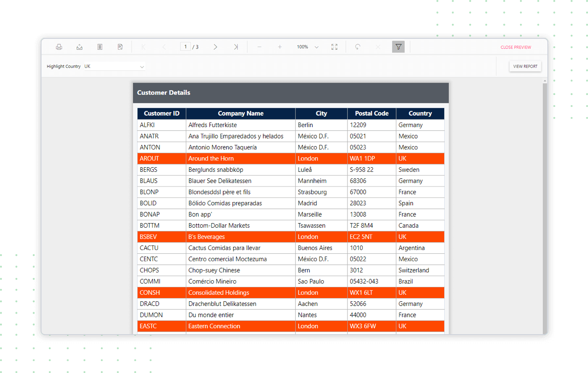Click the scrollbar up arrow

545,81
